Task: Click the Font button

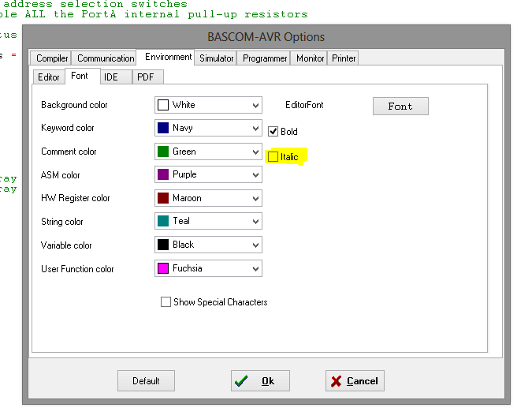Action: point(400,107)
